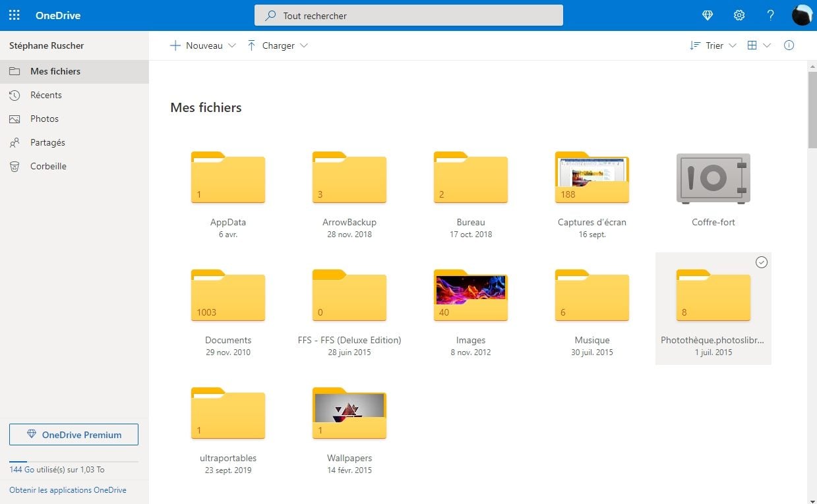Image resolution: width=817 pixels, height=504 pixels.
Task: Click the Images folder name
Action: pyautogui.click(x=471, y=340)
